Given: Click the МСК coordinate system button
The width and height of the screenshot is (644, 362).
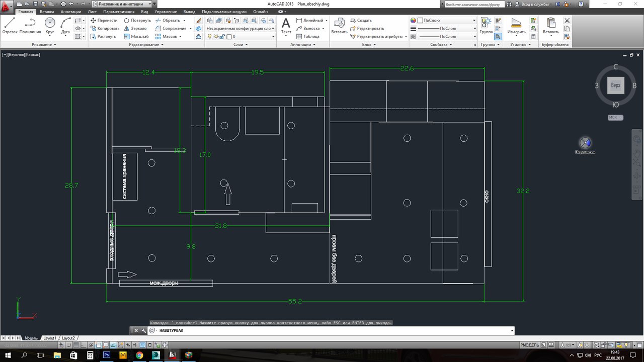Looking at the screenshot, I should pyautogui.click(x=615, y=118).
